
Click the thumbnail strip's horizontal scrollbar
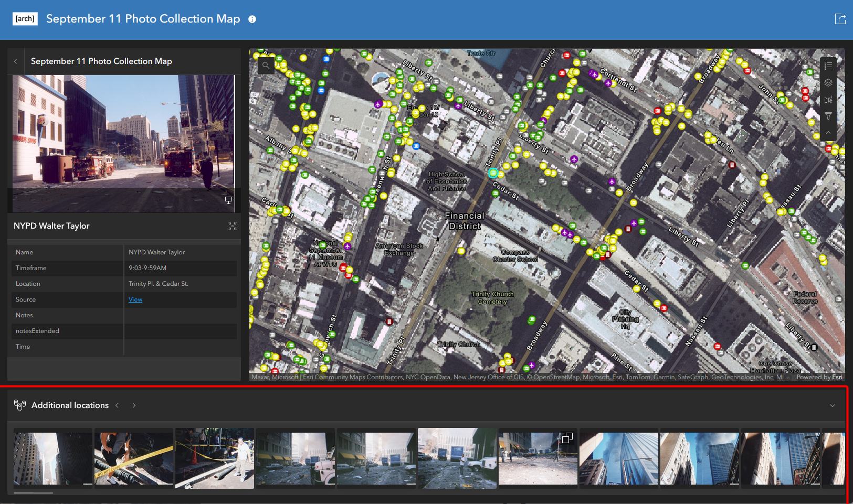(33, 493)
